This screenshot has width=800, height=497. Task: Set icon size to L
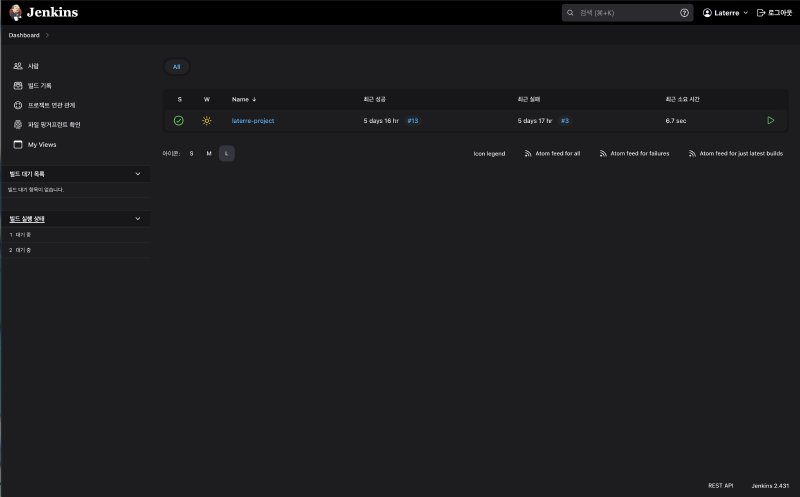(x=227, y=154)
